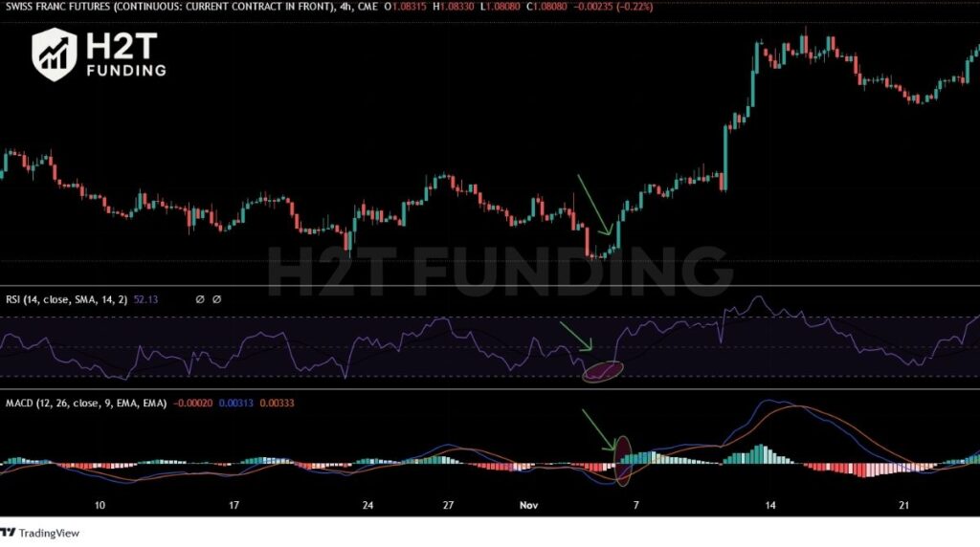This screenshot has height=547, width=980.
Task: Click the date 21 on time axis
Action: coord(903,505)
